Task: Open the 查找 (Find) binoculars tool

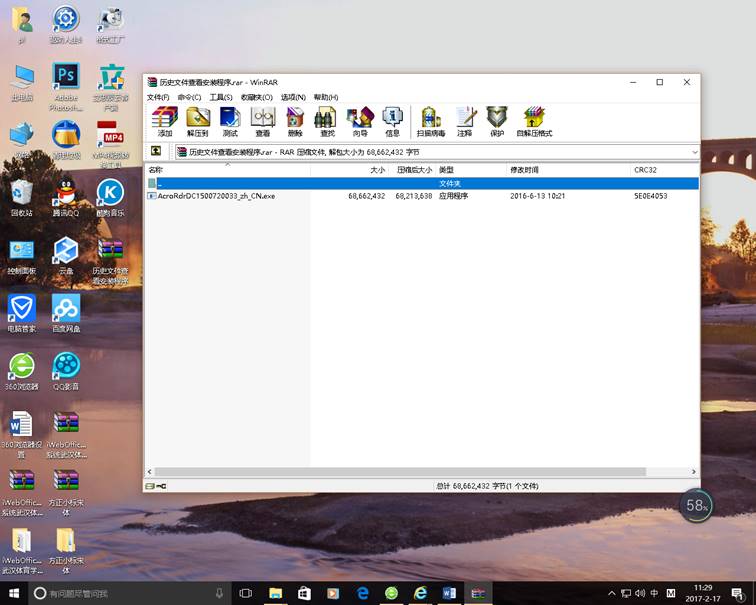Action: pyautogui.click(x=326, y=120)
